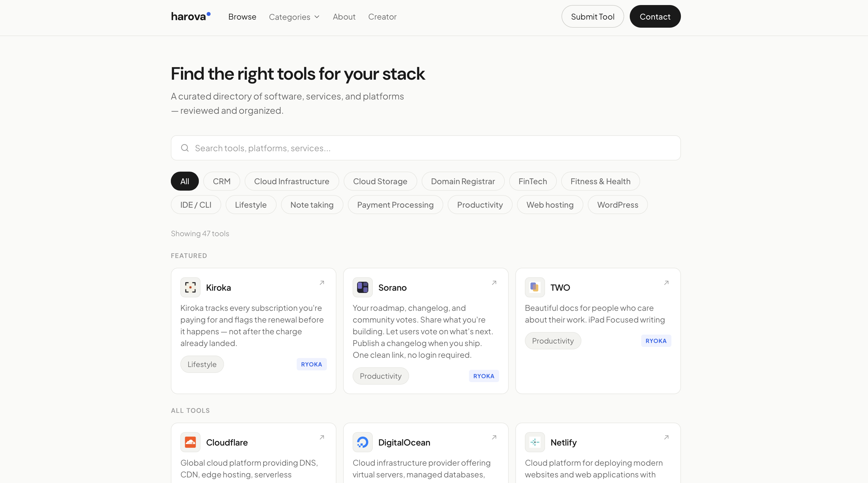Click the RYOKA badge on Kiroka card
This screenshot has height=483, width=868.
(x=311, y=364)
